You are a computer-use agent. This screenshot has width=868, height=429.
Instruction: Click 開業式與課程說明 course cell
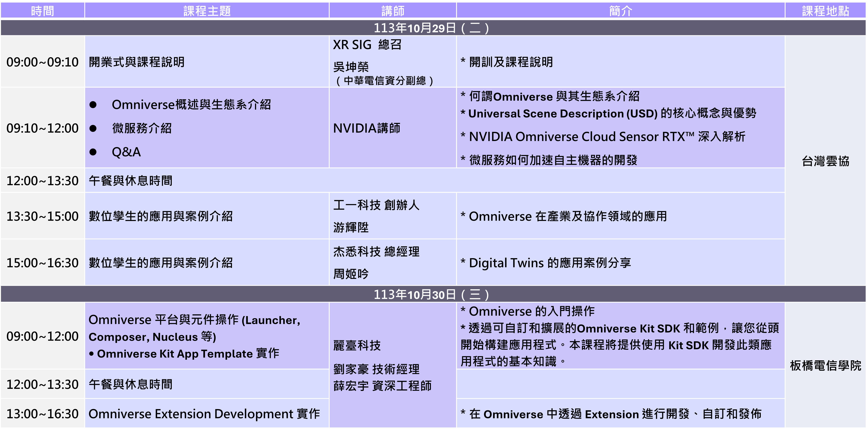tap(136, 62)
